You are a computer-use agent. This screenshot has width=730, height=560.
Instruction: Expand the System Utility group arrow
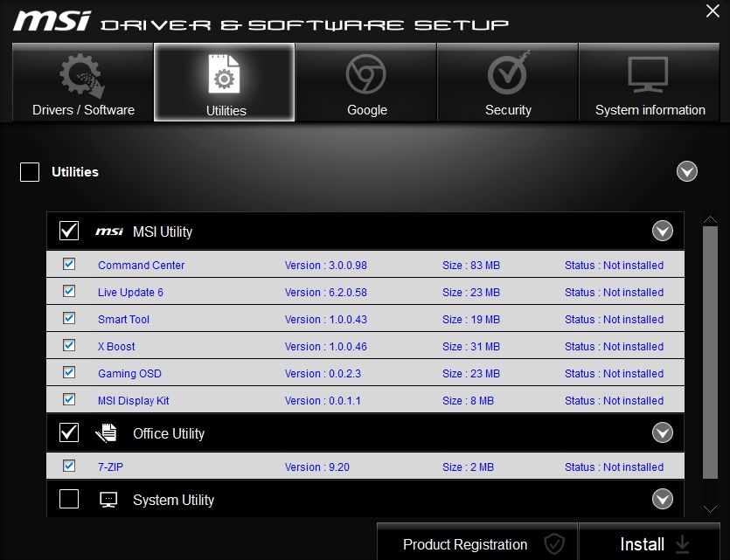tap(663, 500)
